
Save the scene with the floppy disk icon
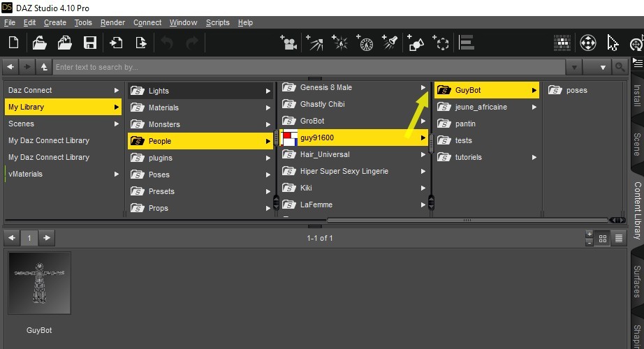click(x=90, y=43)
